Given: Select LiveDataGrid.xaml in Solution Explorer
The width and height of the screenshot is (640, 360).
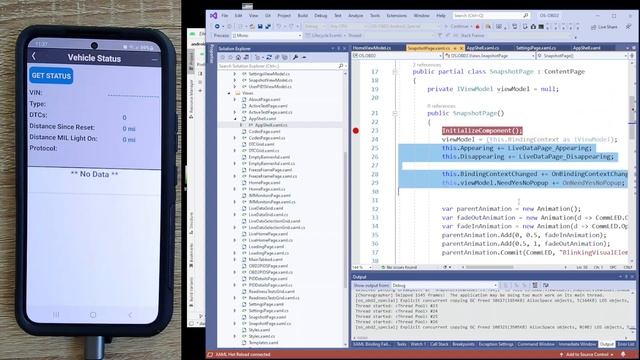Looking at the screenshot, I should click(x=266, y=208).
